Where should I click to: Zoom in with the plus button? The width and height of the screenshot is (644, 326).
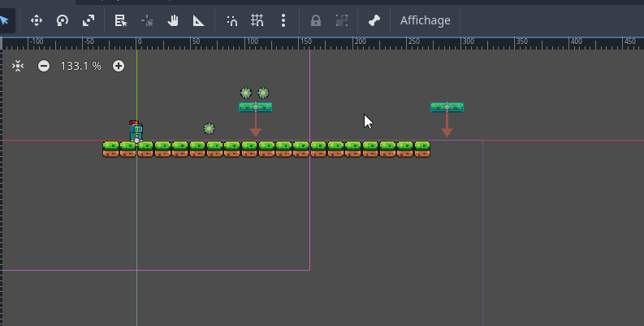pos(119,66)
